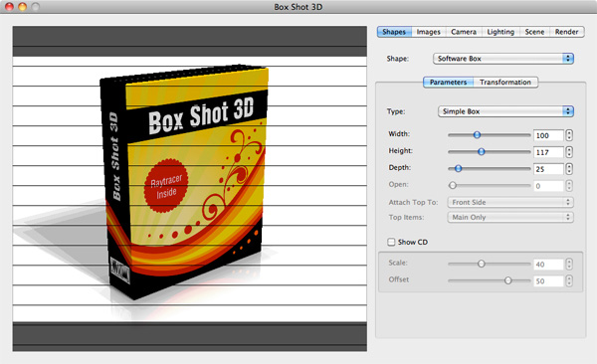
Task: Click the Depth slider handle
Action: pos(458,168)
